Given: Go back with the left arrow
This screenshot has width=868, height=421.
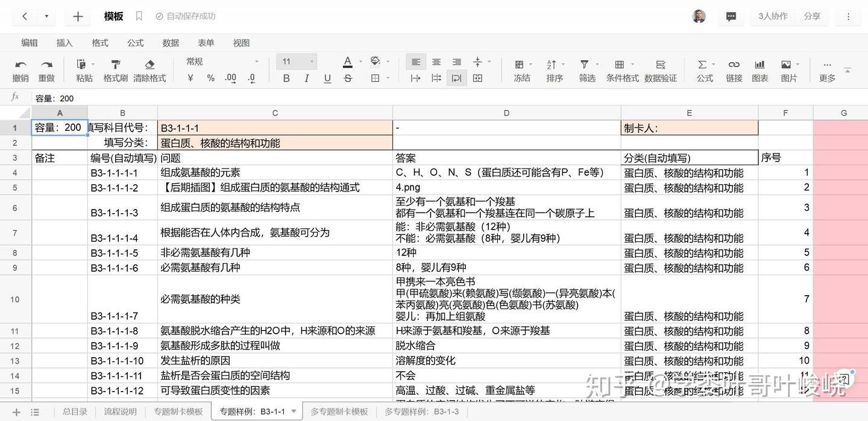Looking at the screenshot, I should pos(25,16).
